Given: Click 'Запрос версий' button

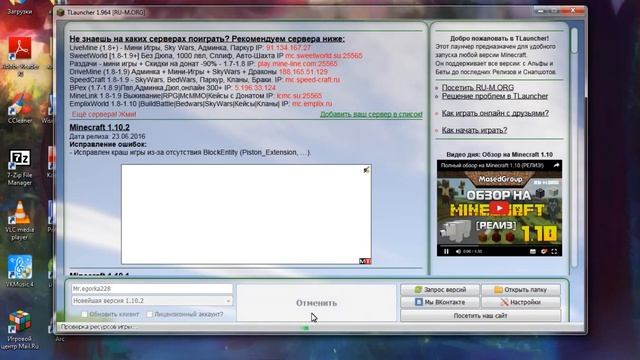Looking at the screenshot, I should pos(440,290).
